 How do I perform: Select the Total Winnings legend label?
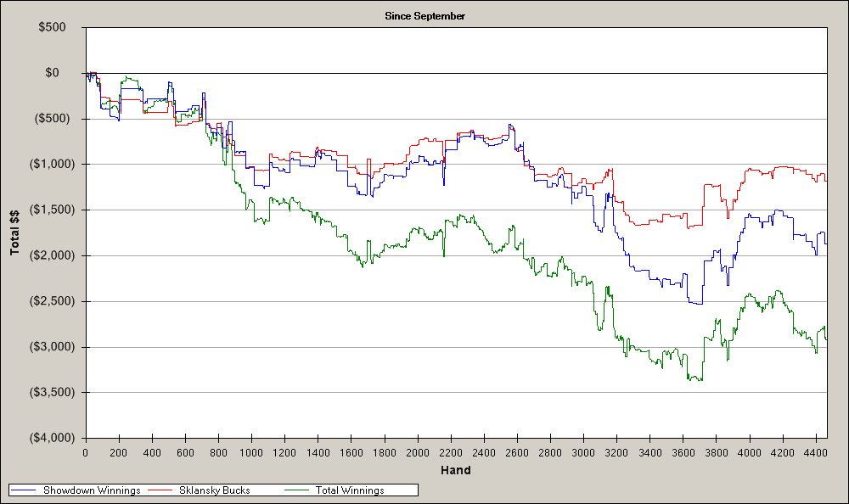(350, 490)
